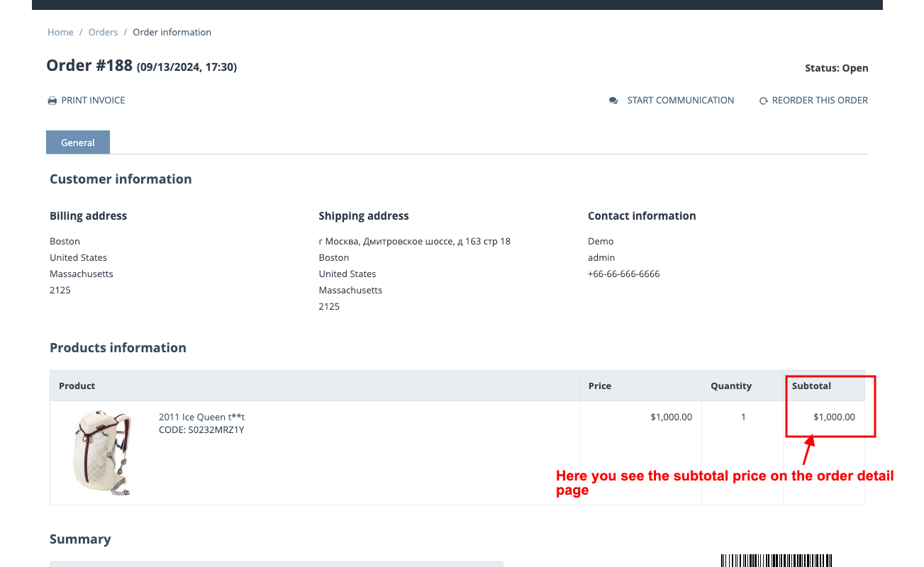The width and height of the screenshot is (924, 567).
Task: Navigate to Orders breadcrumb link
Action: (103, 32)
